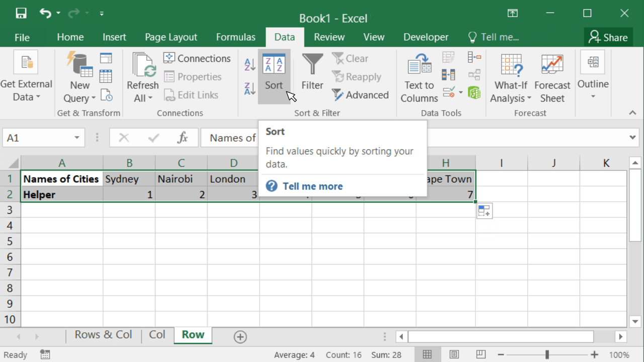Select Normal view in status bar

[427, 354]
